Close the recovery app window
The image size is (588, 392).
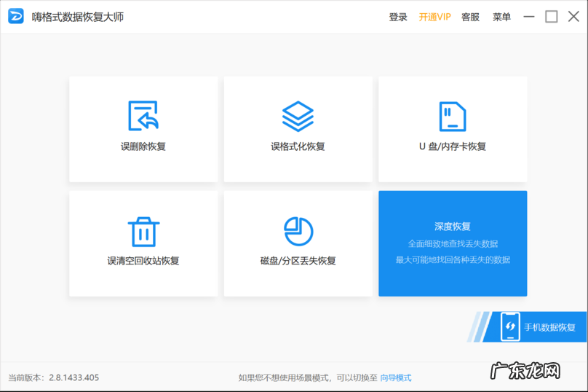point(573,17)
